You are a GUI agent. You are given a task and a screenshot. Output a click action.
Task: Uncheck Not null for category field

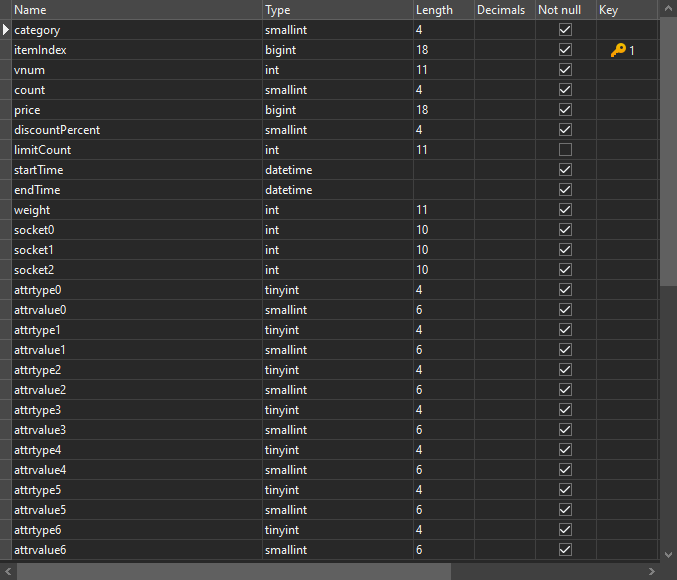pos(565,30)
